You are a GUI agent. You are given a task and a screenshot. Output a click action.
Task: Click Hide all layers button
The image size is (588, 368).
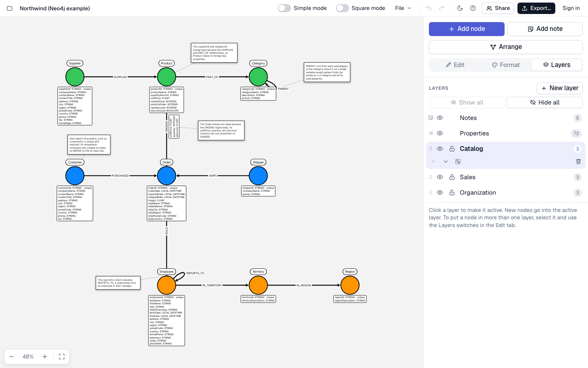[545, 102]
